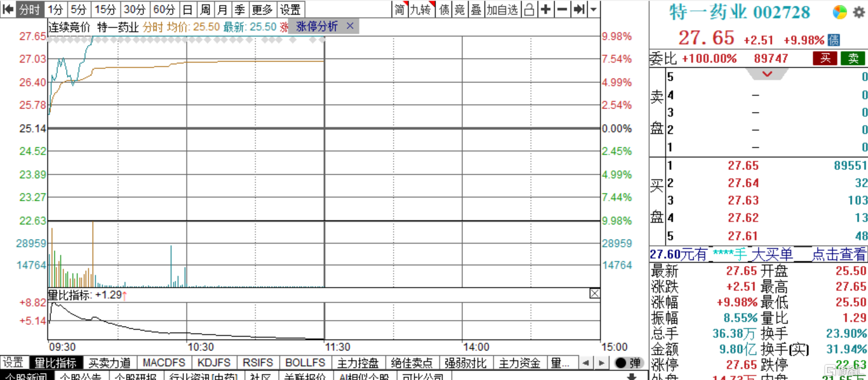
Task: Click the jump-to-end arrow icon
Action: click(x=578, y=9)
